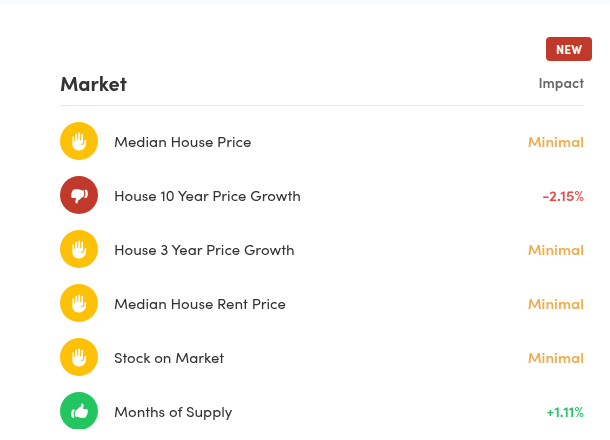Select the Months of Supply label
The width and height of the screenshot is (610, 440).
tap(173, 412)
